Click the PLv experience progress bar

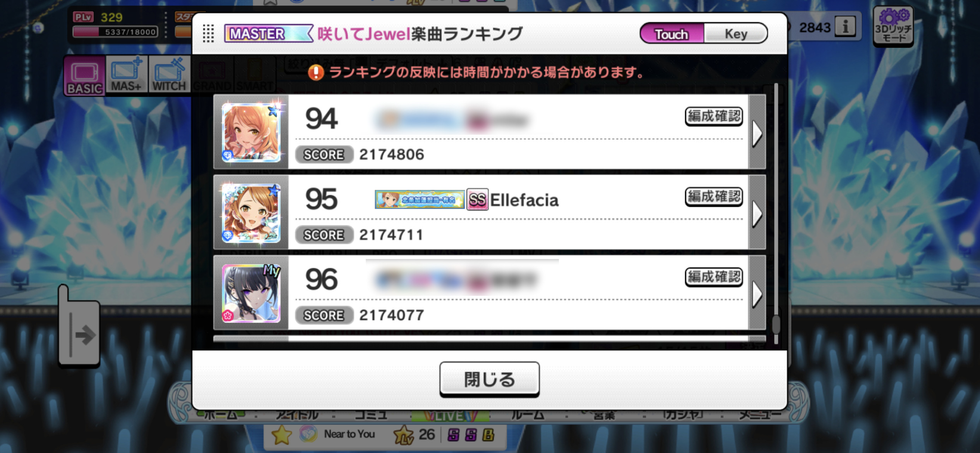pos(115,32)
